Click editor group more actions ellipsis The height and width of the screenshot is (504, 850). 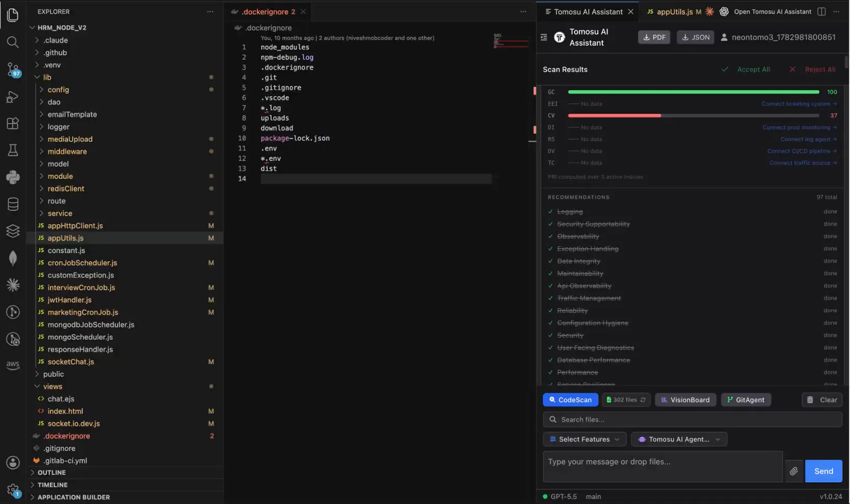tap(523, 11)
